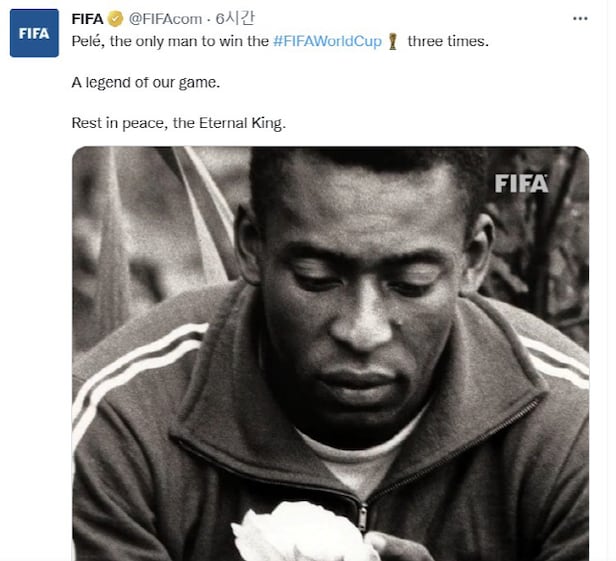616x561 pixels.
Task: Open the three-dot more options menu
Action: tap(580, 18)
